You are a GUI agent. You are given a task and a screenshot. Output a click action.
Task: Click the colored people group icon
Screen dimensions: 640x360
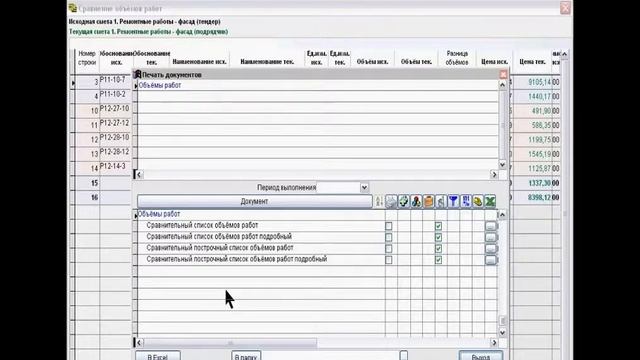click(416, 201)
